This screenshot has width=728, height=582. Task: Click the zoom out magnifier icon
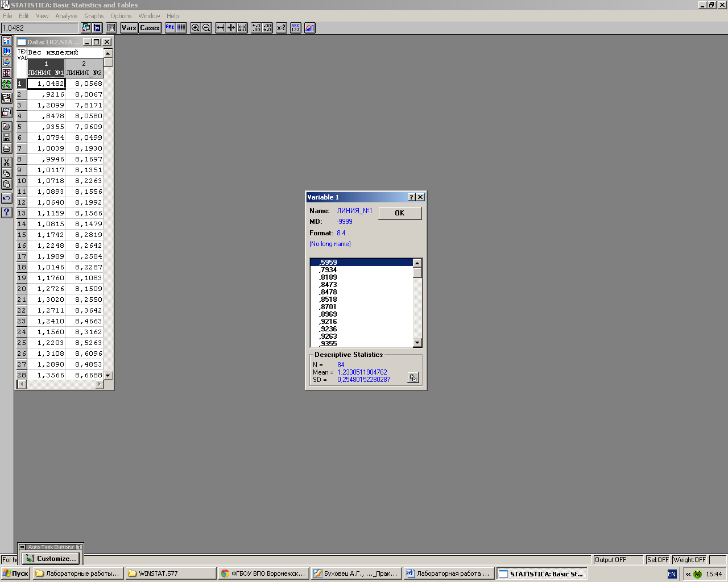[x=206, y=27]
